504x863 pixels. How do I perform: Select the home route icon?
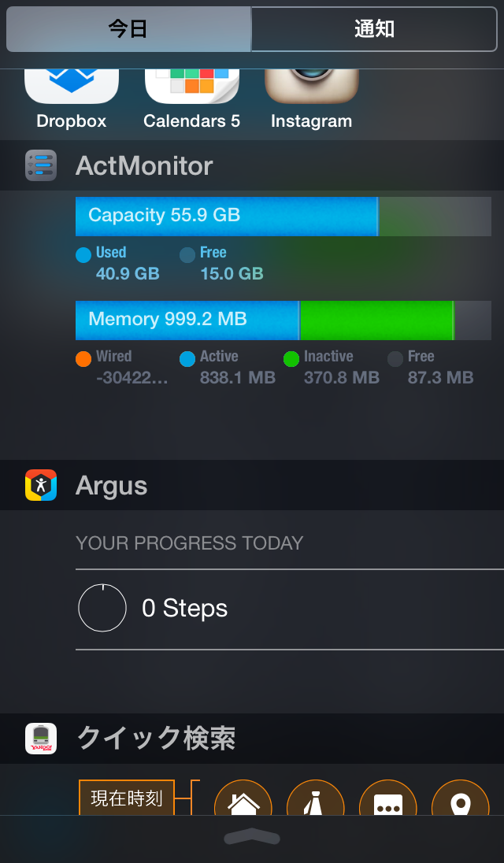[x=243, y=798]
